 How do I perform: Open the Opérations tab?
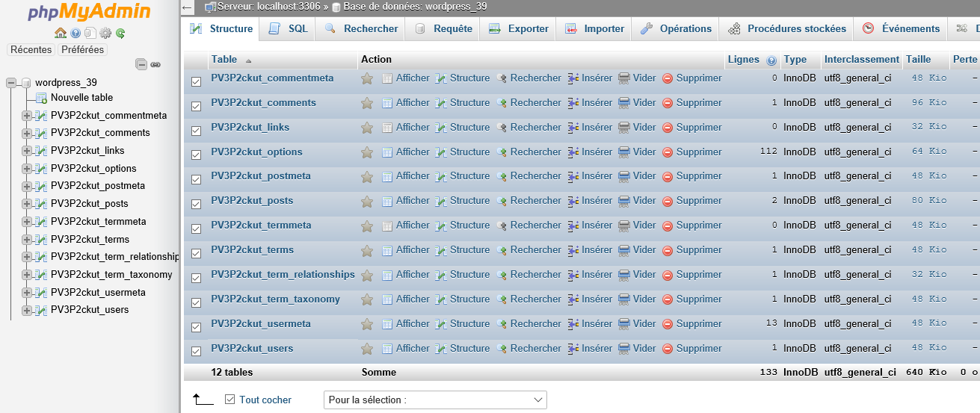(676, 29)
